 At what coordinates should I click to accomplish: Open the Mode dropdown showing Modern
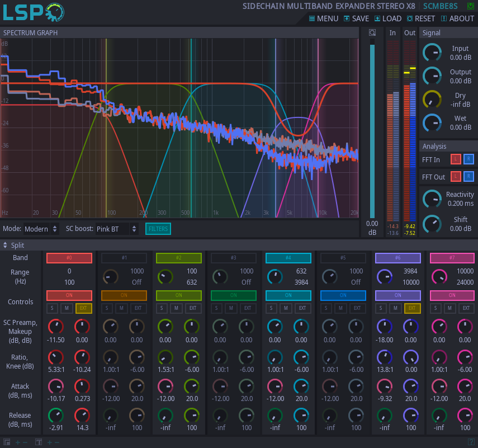pos(41,229)
